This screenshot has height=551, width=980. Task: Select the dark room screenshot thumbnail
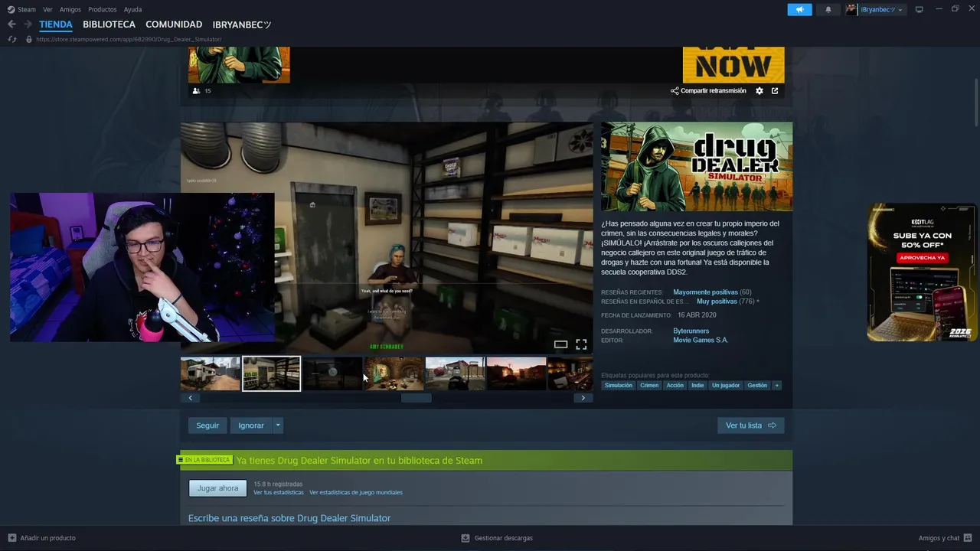click(333, 373)
